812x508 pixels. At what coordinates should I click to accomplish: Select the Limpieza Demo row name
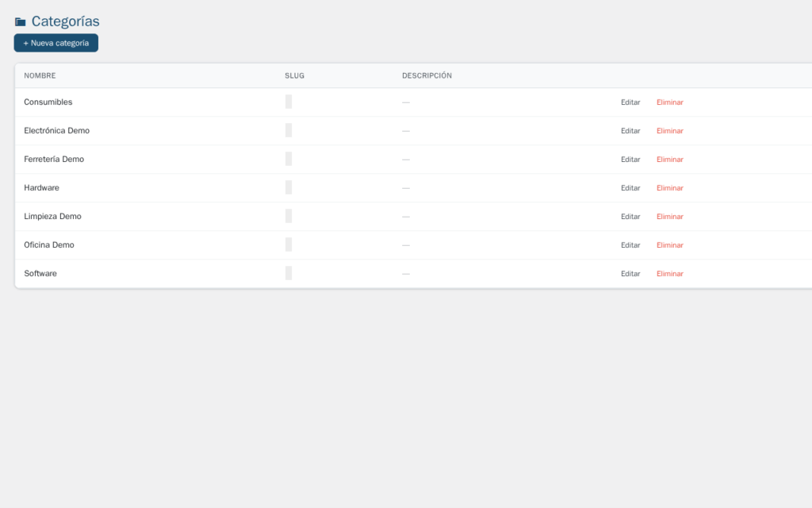click(x=52, y=216)
